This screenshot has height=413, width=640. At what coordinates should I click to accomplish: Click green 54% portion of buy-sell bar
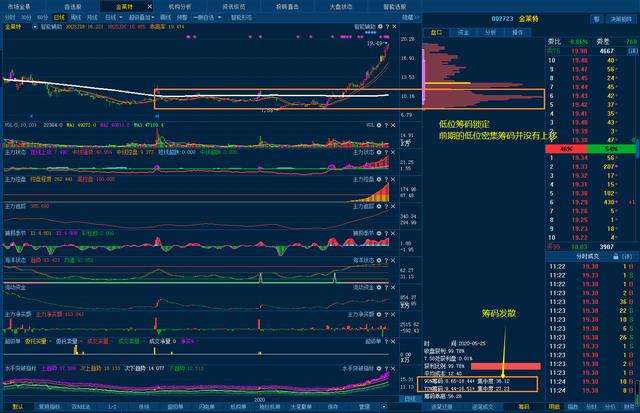coord(610,149)
